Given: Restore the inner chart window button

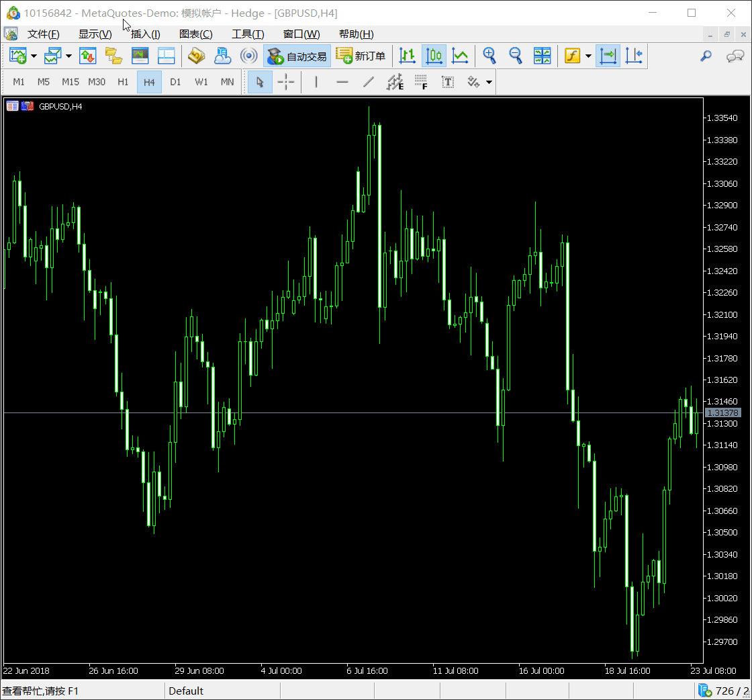Looking at the screenshot, I should [726, 34].
